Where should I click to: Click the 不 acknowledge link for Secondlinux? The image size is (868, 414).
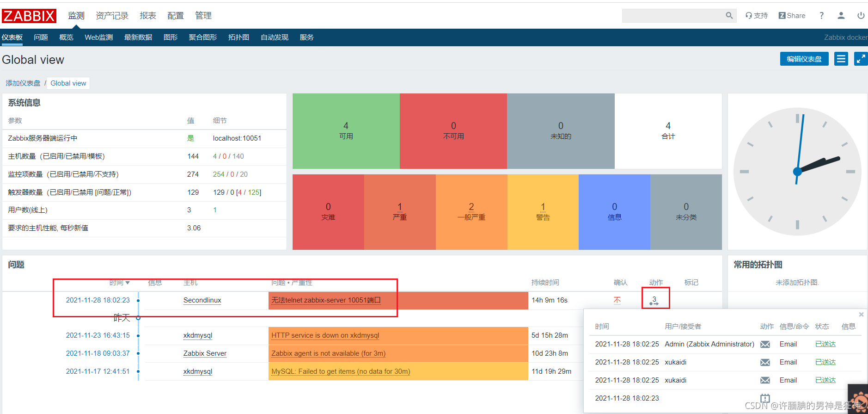click(617, 300)
